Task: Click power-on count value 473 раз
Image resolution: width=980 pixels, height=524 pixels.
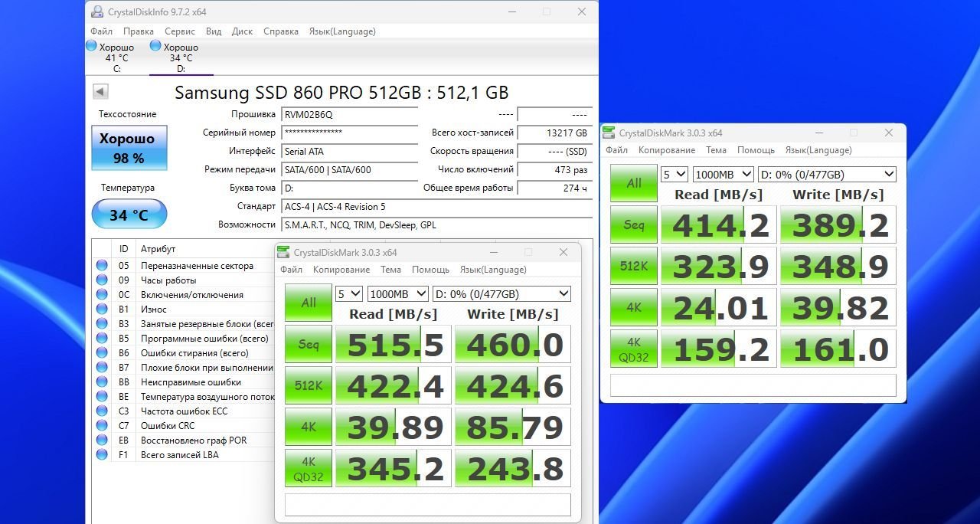Action: [554, 169]
